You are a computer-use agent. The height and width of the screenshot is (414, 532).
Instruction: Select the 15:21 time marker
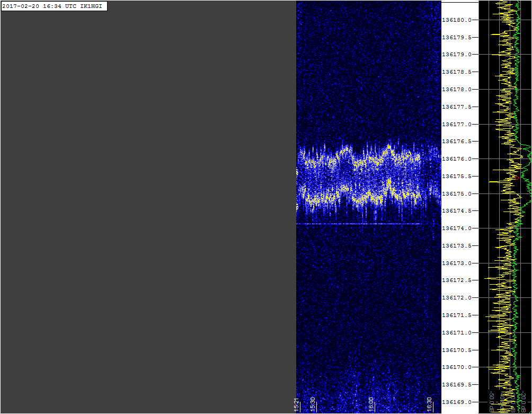(297, 405)
